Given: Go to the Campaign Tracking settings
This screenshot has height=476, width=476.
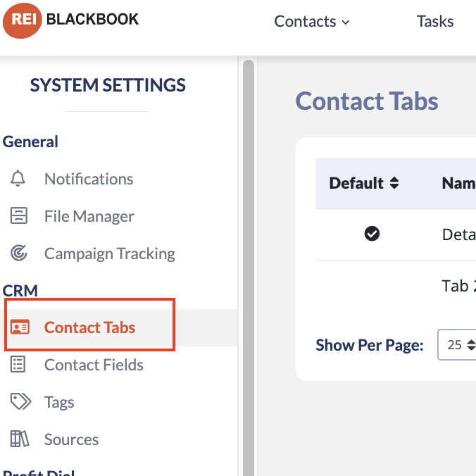Looking at the screenshot, I should tap(110, 253).
